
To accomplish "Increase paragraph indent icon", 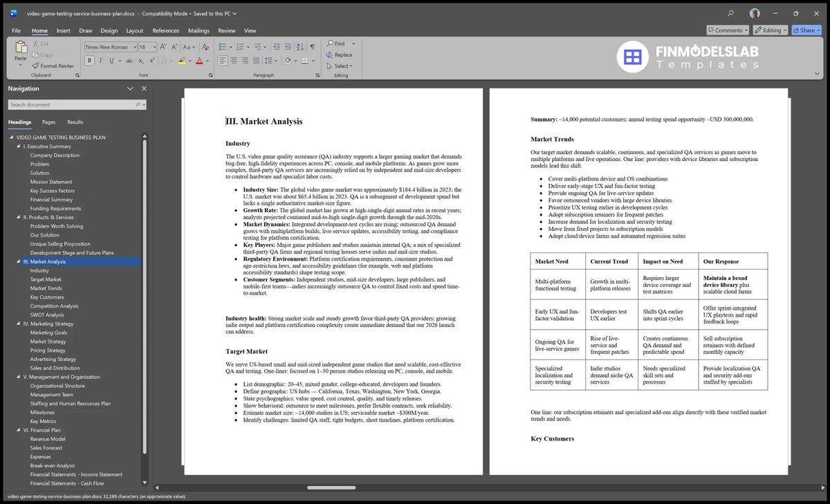I will [288, 47].
